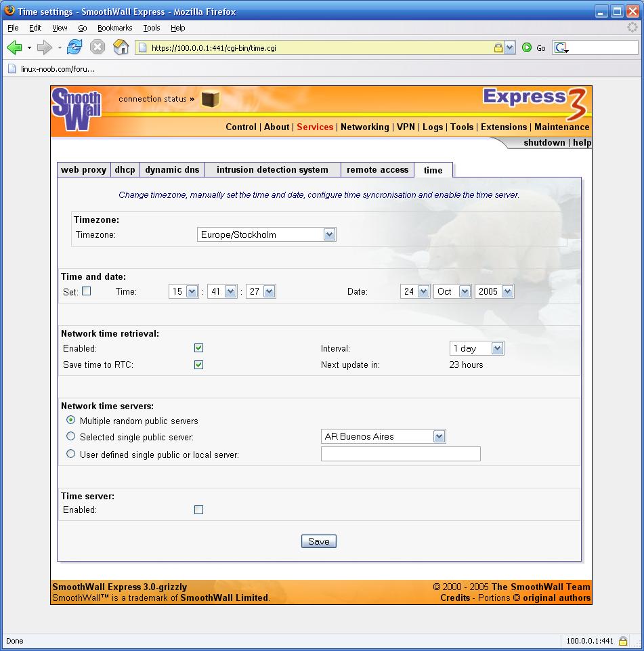This screenshot has height=651, width=644.
Task: Open the day dropdown showing 24
Action: [415, 291]
